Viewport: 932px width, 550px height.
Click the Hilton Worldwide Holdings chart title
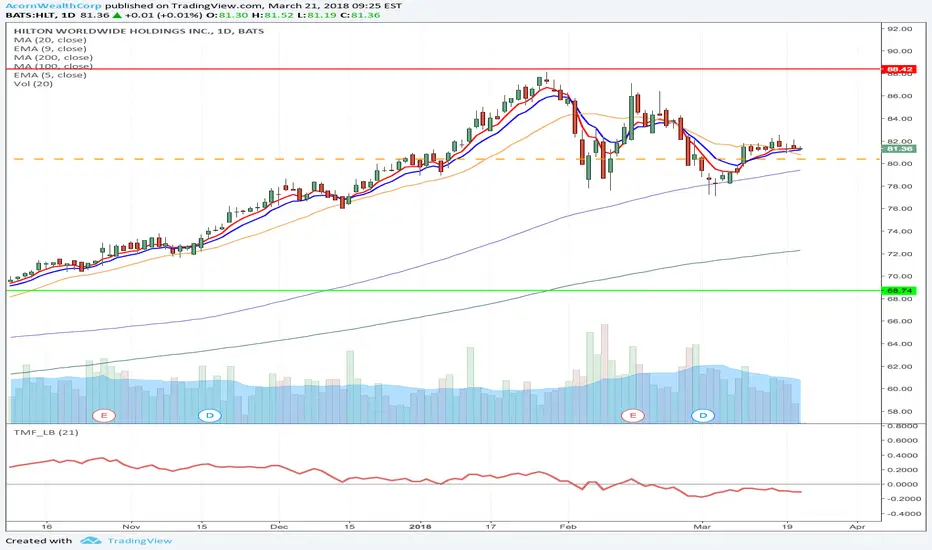(138, 31)
